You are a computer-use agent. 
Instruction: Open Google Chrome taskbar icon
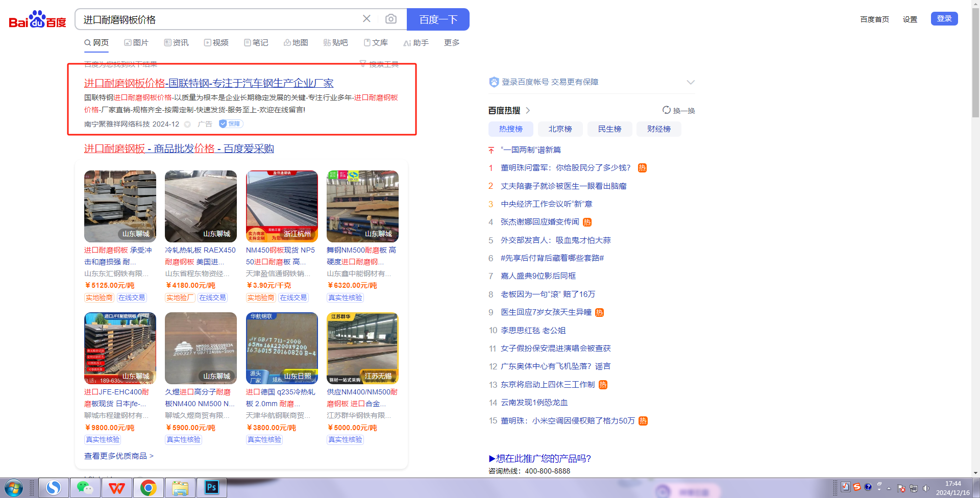click(148, 488)
